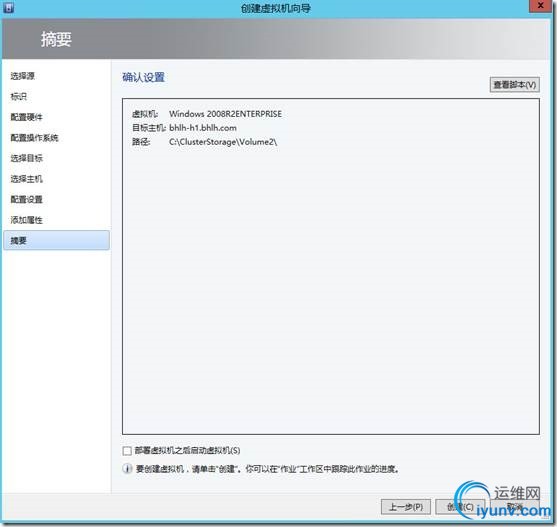The height and width of the screenshot is (527, 557).
Task: Go to 选择主机 step
Action: (x=27, y=179)
